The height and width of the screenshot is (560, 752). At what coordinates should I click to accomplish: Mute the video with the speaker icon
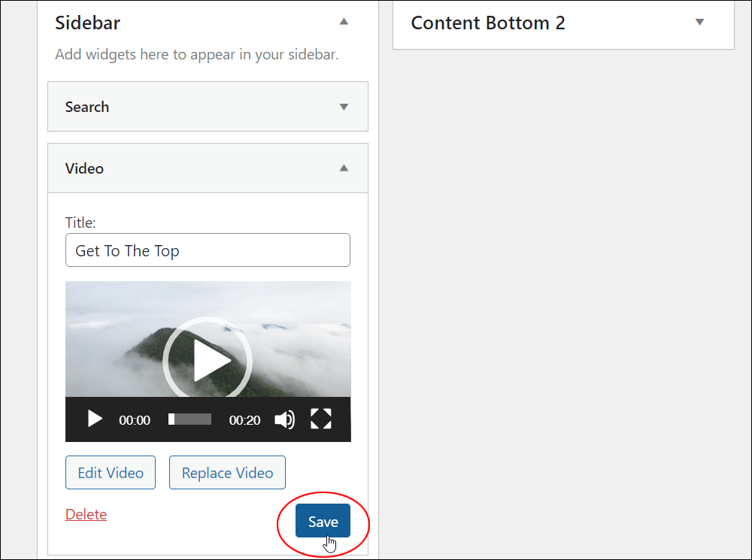pyautogui.click(x=284, y=419)
